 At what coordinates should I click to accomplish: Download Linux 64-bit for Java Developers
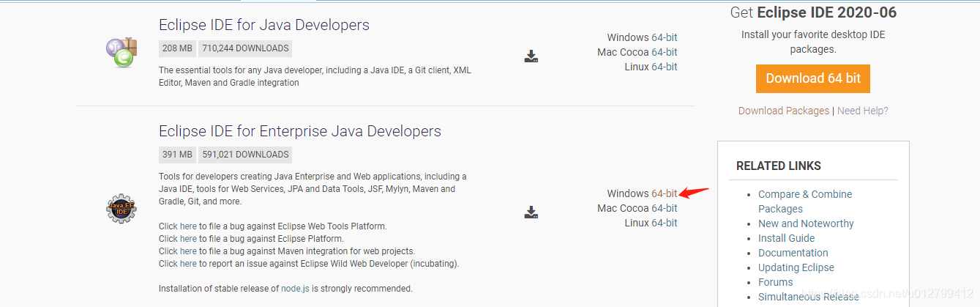664,67
